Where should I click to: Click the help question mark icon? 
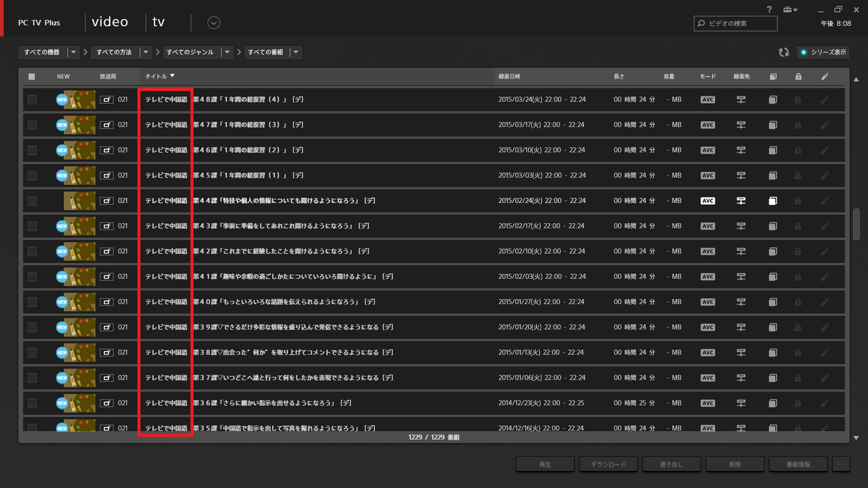[769, 10]
